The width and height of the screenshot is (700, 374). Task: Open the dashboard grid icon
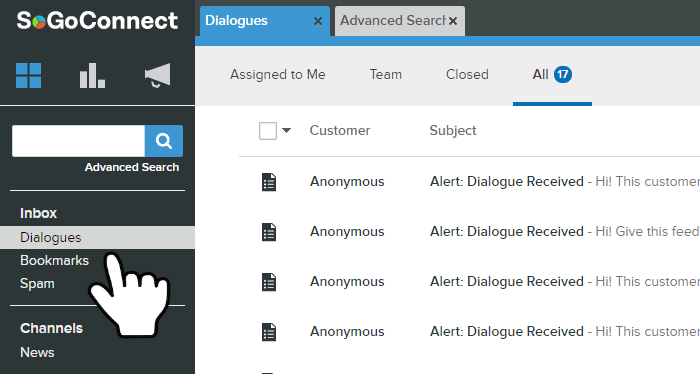(29, 75)
